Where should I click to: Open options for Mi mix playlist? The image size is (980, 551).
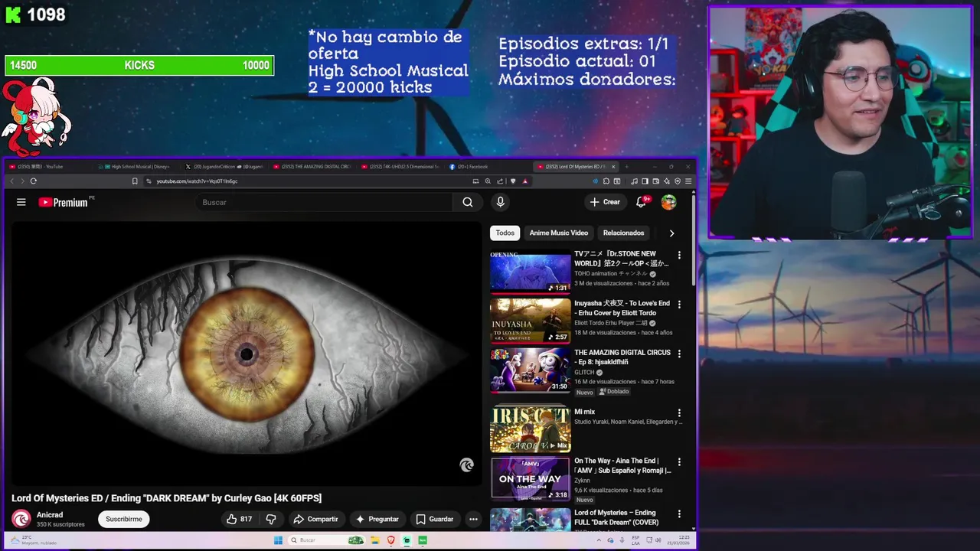[679, 413]
